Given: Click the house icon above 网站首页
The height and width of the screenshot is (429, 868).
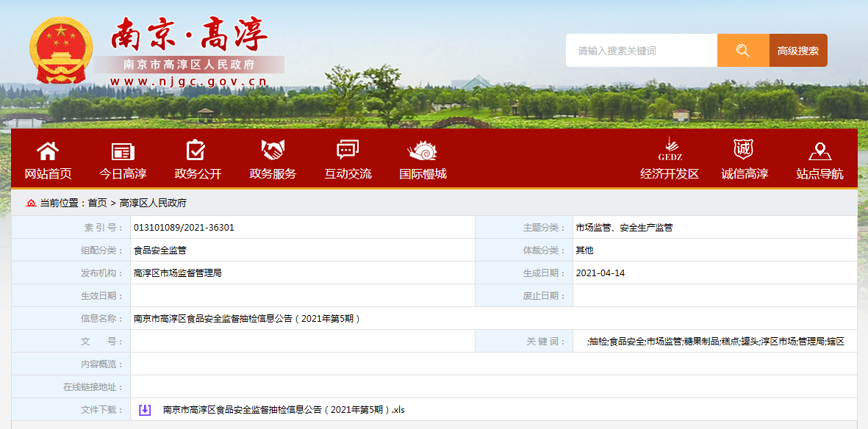Looking at the screenshot, I should (48, 151).
